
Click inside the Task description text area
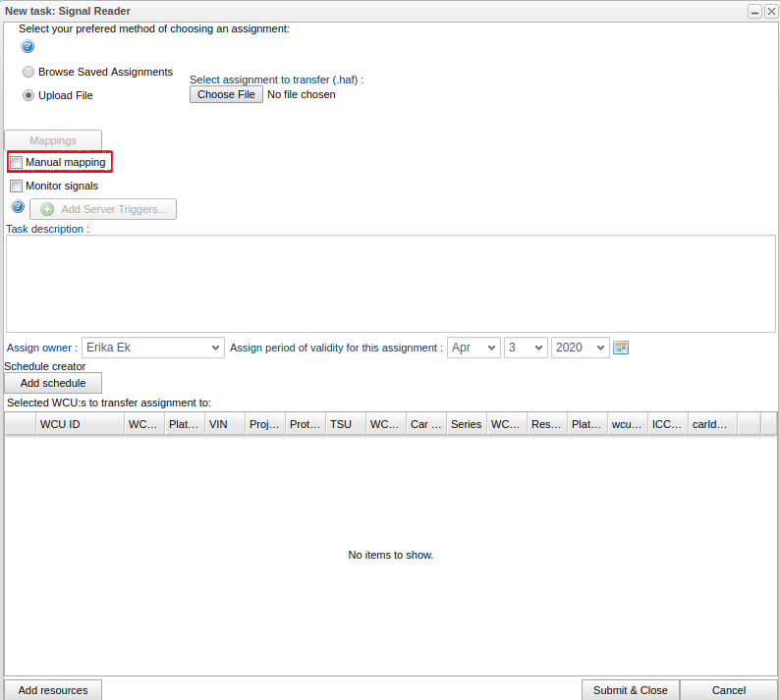[390, 284]
